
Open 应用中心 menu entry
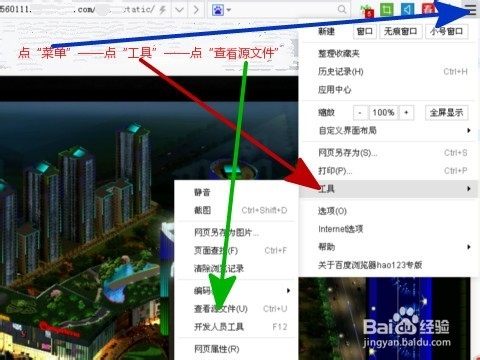point(388,89)
